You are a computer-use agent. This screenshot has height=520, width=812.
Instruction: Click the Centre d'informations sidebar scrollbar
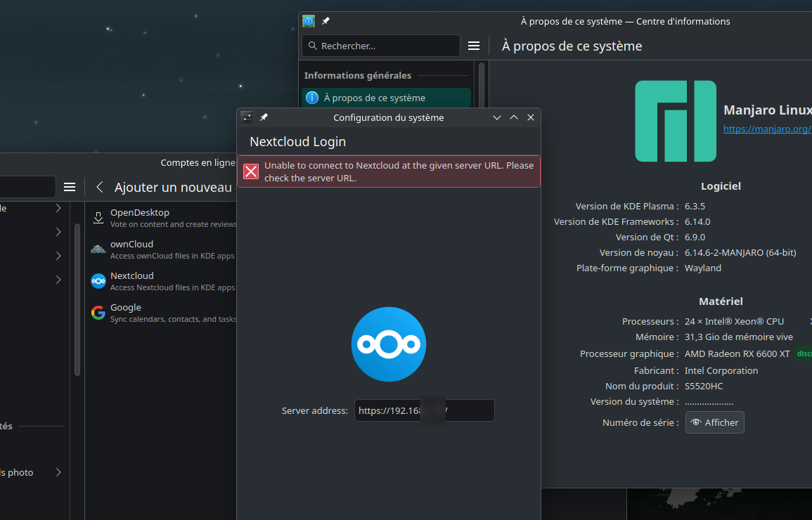482,85
